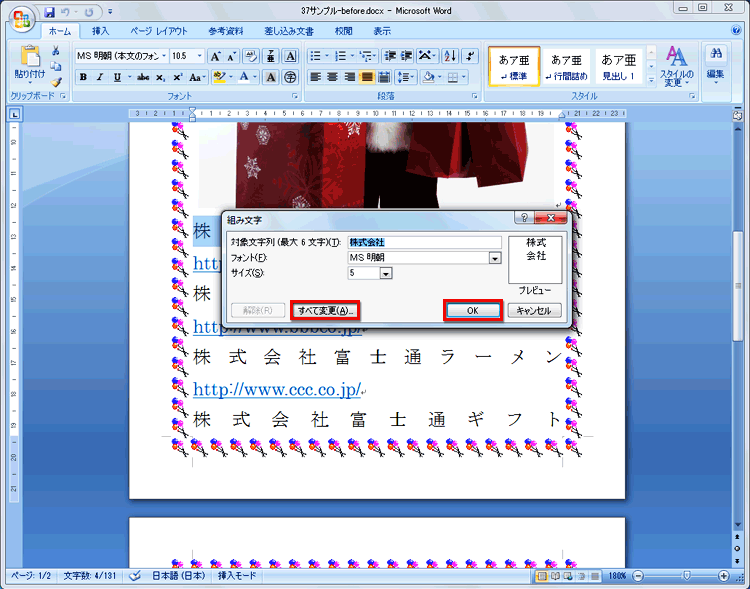Open font size dropdown in ribbon
The width and height of the screenshot is (750, 589).
point(200,56)
